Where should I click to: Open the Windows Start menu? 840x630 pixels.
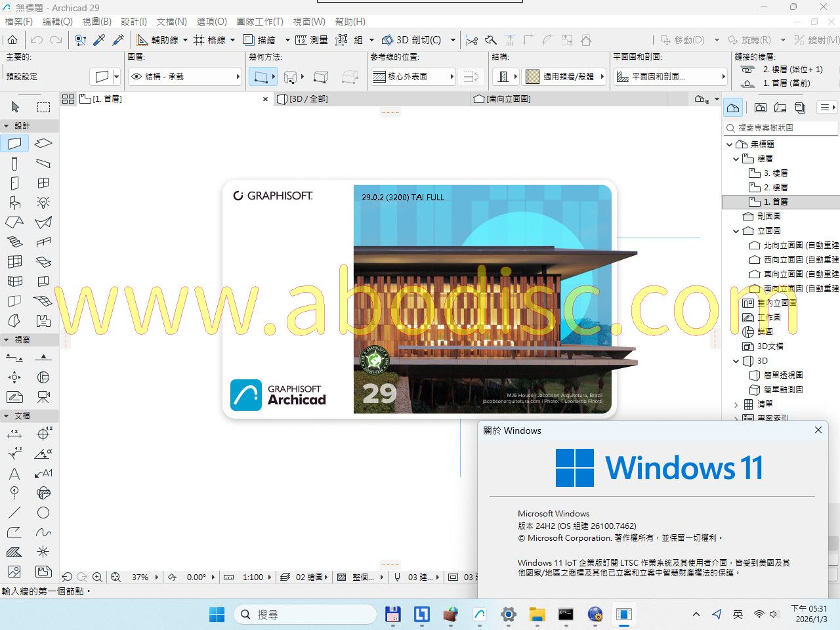pyautogui.click(x=217, y=614)
